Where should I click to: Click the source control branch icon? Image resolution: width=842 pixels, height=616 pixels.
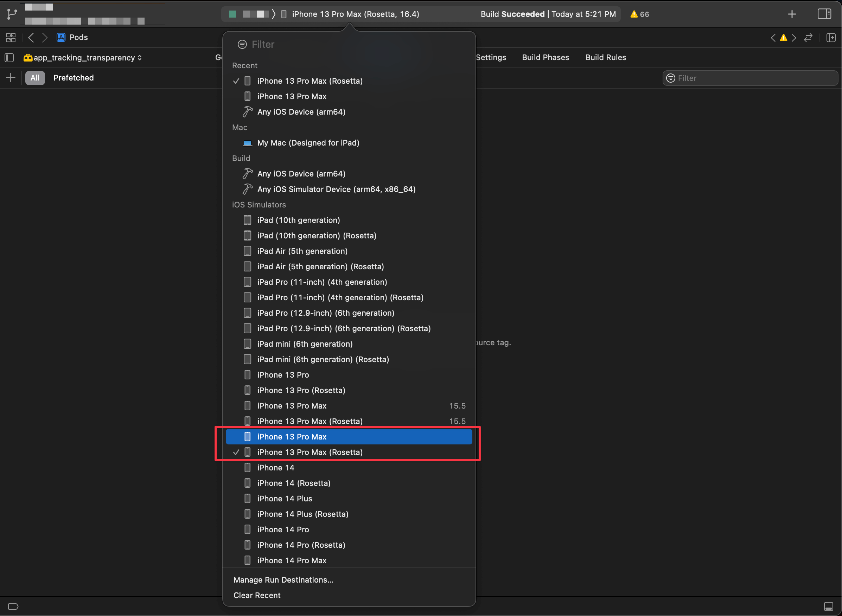12,14
